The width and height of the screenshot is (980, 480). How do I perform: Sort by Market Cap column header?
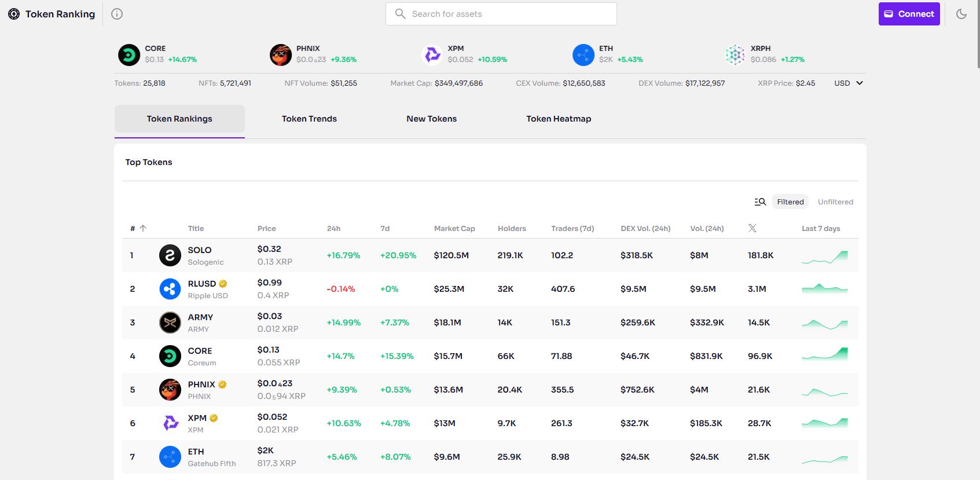[454, 228]
